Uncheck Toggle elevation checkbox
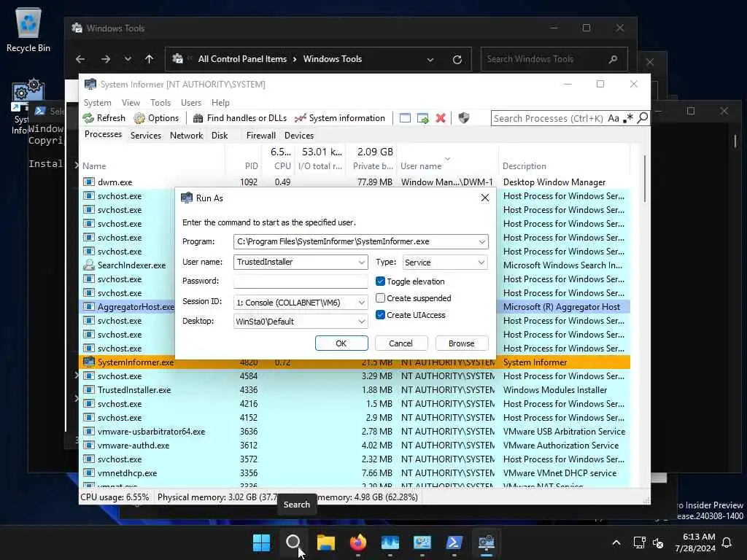This screenshot has height=560, width=747. tap(380, 281)
